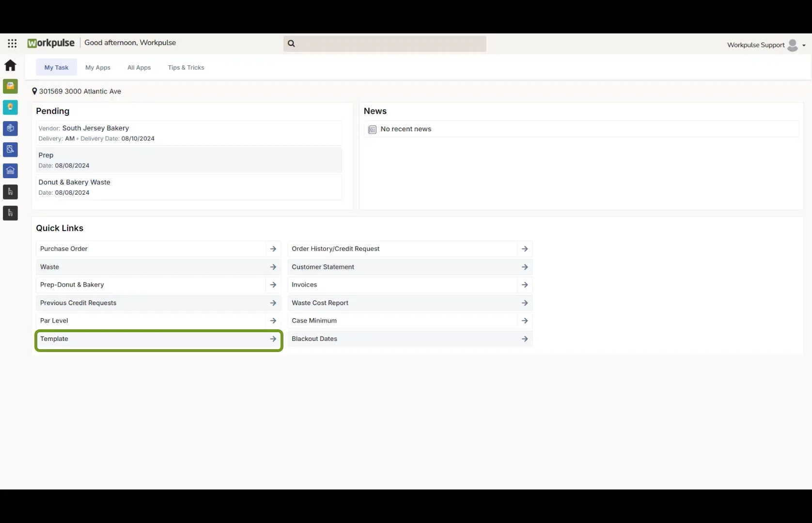Open the teal lightbulb app in sidebar
The height and width of the screenshot is (523, 812).
point(10,107)
